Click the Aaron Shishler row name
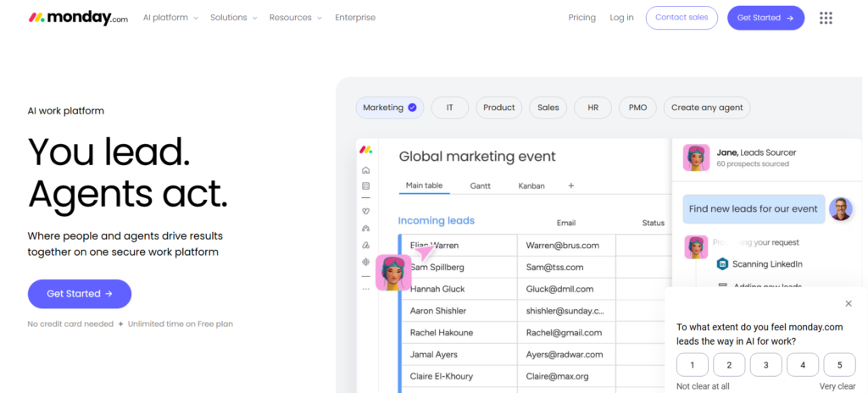This screenshot has height=393, width=868. (438, 311)
